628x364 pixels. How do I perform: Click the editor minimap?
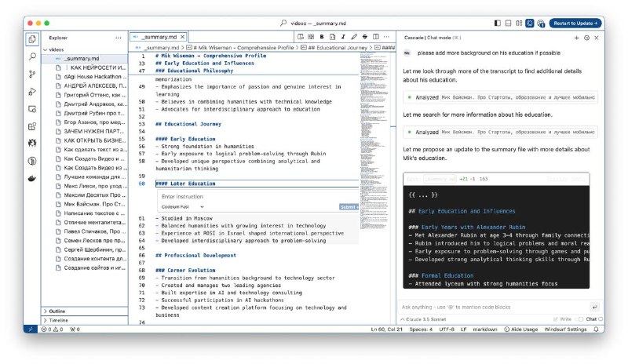[x=373, y=140]
